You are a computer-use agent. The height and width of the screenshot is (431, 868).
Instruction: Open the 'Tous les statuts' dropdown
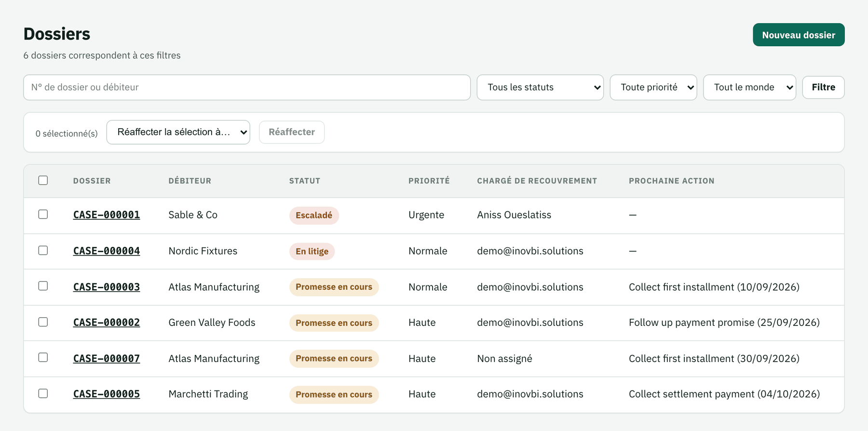(x=540, y=87)
